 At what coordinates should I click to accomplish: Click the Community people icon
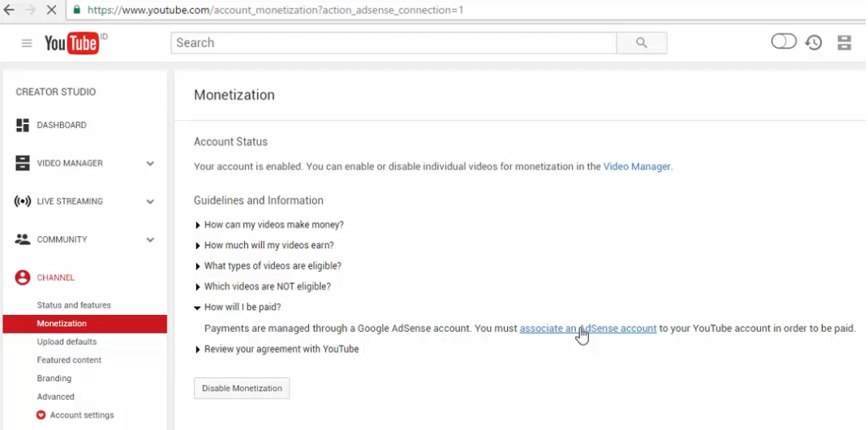click(x=23, y=239)
